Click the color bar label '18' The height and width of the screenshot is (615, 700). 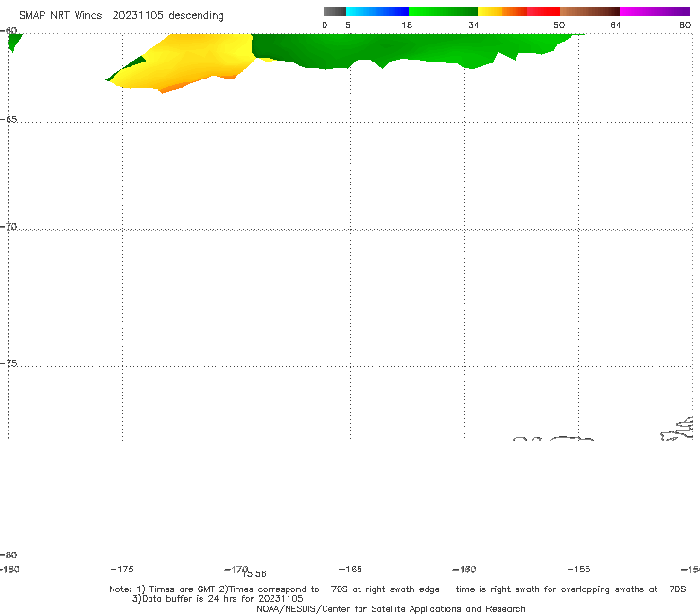point(407,25)
